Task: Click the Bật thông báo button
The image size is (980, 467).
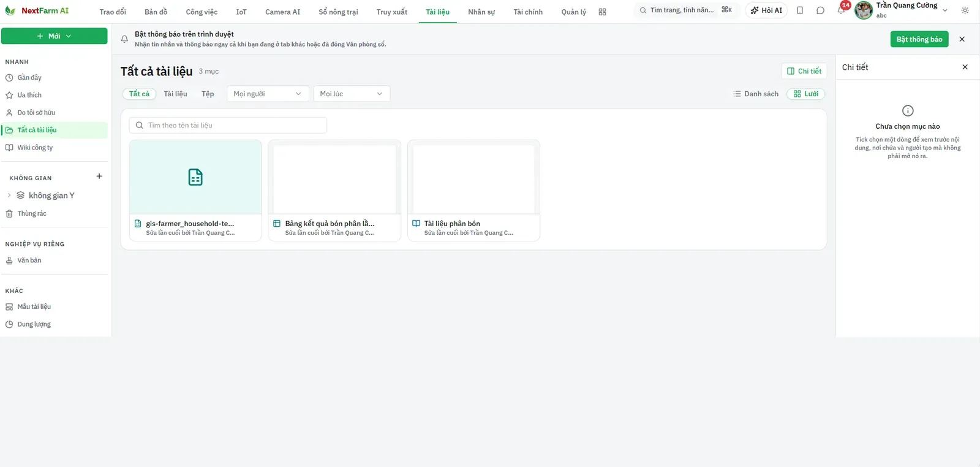Action: tap(919, 39)
